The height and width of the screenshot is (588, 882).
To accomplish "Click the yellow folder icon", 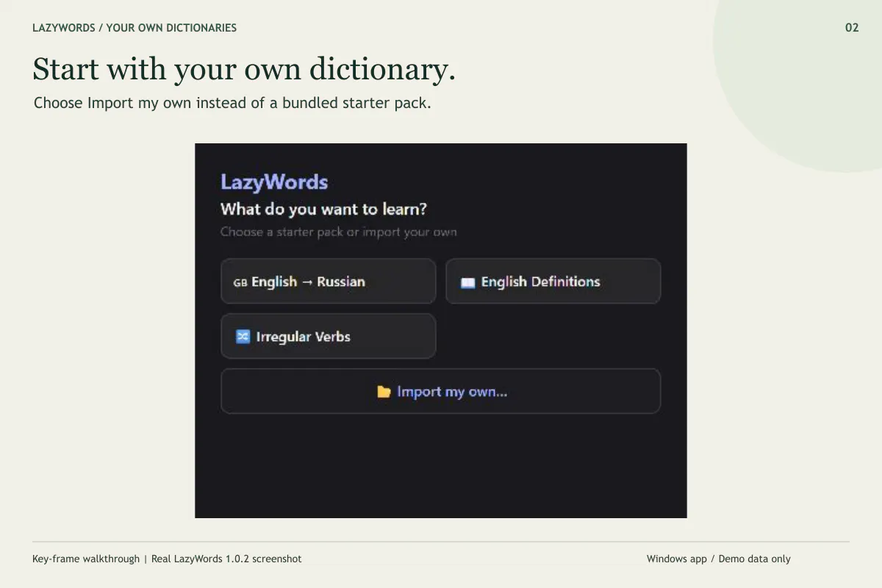I will tap(384, 392).
